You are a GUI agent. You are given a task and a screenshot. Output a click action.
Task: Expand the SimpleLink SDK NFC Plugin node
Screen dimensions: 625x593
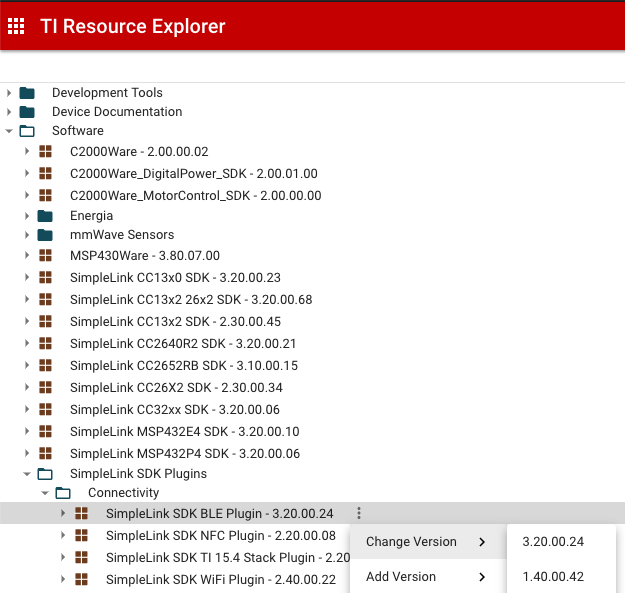coord(63,535)
